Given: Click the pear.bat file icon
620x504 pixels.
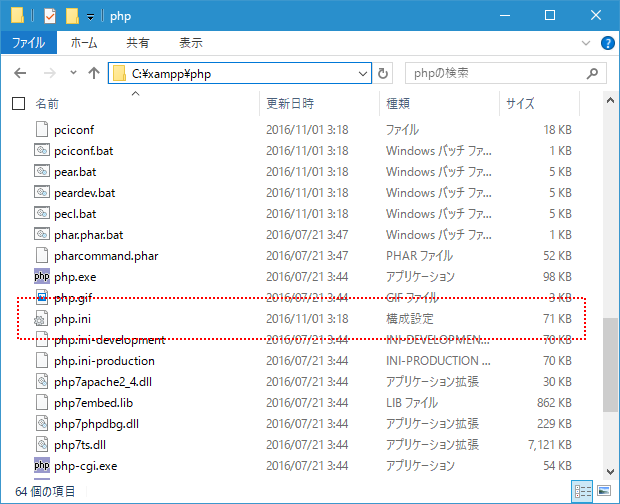Looking at the screenshot, I should coord(42,171).
